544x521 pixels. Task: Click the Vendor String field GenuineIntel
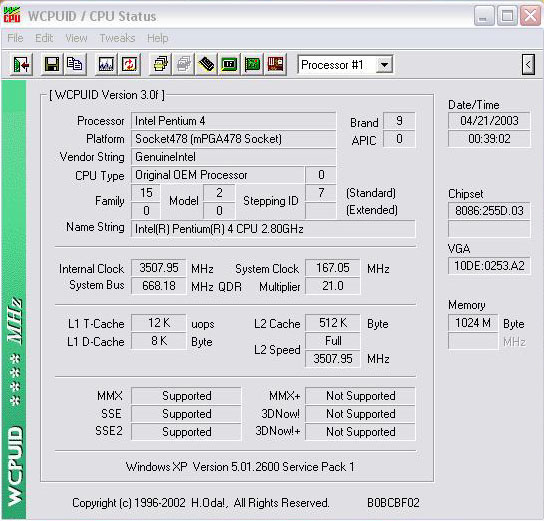[233, 157]
